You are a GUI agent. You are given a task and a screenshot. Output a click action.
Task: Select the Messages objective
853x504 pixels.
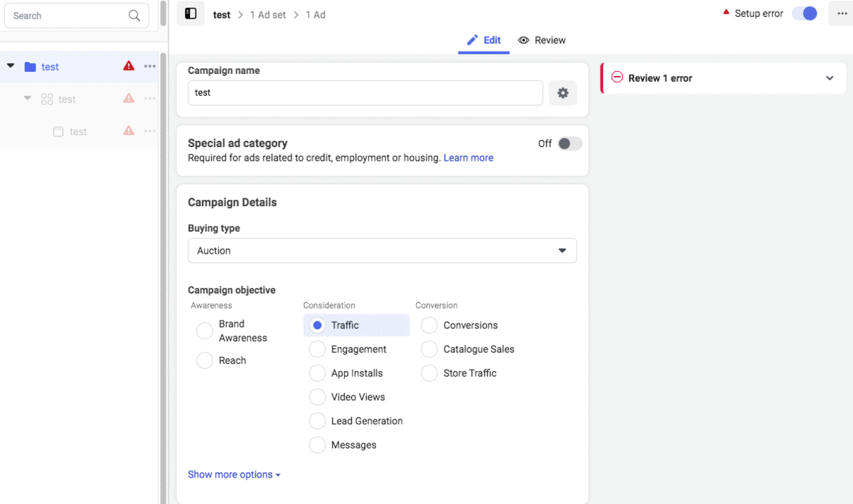tap(317, 445)
